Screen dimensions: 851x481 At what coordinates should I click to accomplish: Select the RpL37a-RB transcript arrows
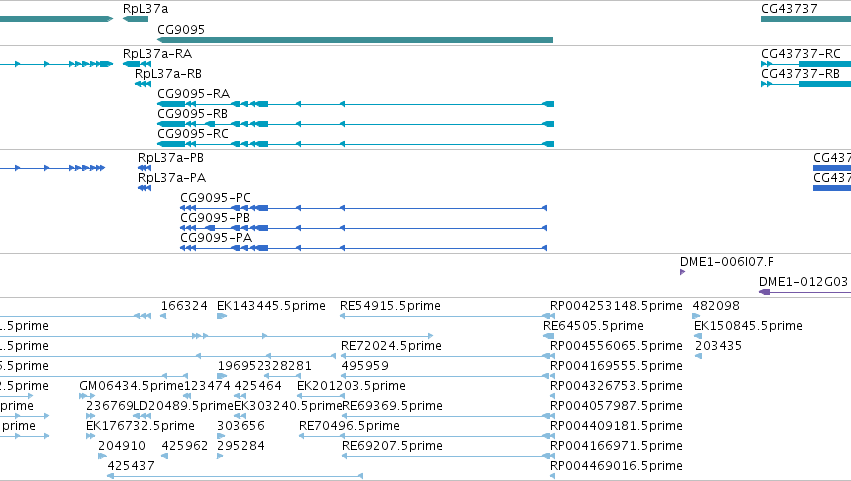(143, 84)
